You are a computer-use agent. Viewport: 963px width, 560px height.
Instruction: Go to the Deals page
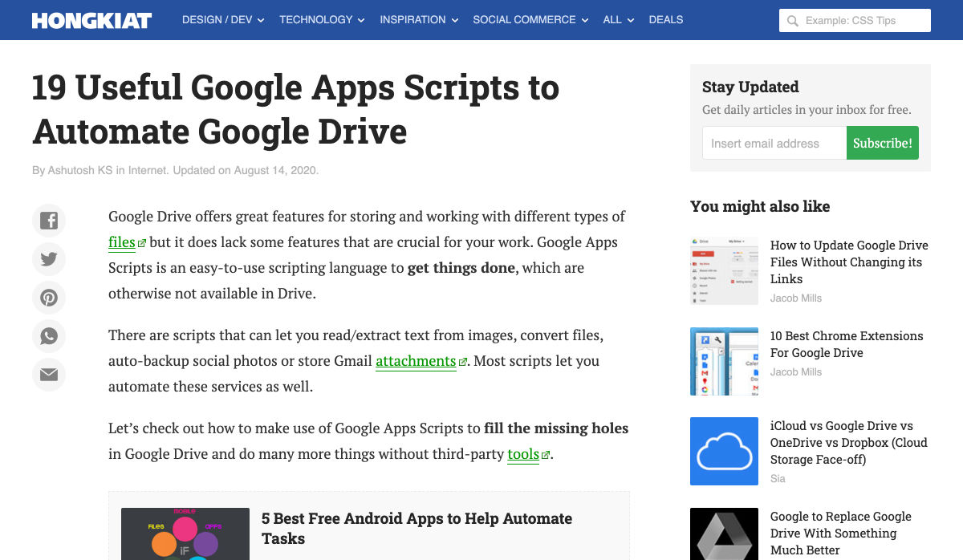coord(665,20)
